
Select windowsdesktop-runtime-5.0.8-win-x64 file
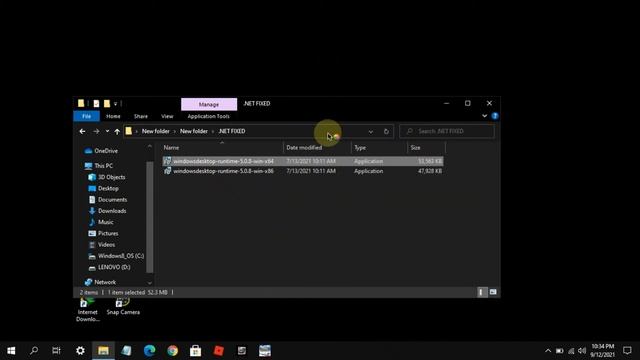tap(303, 161)
